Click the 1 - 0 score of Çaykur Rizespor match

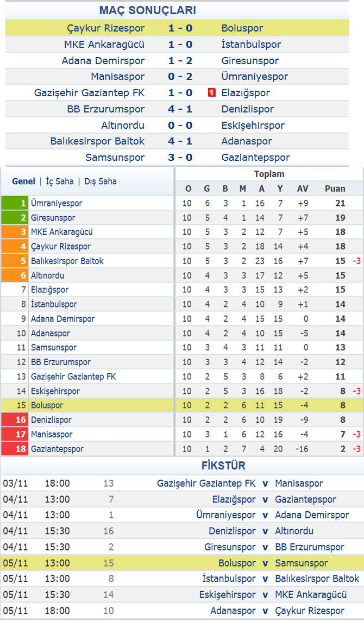pos(180,28)
